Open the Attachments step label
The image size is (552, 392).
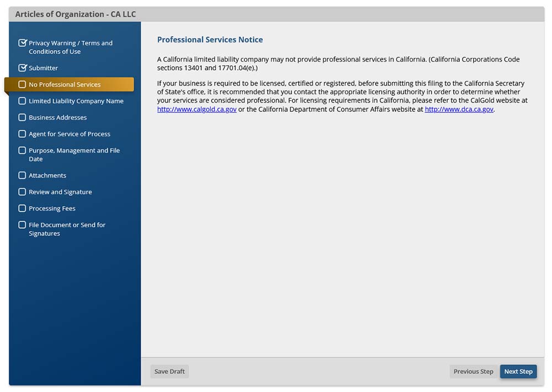click(47, 175)
